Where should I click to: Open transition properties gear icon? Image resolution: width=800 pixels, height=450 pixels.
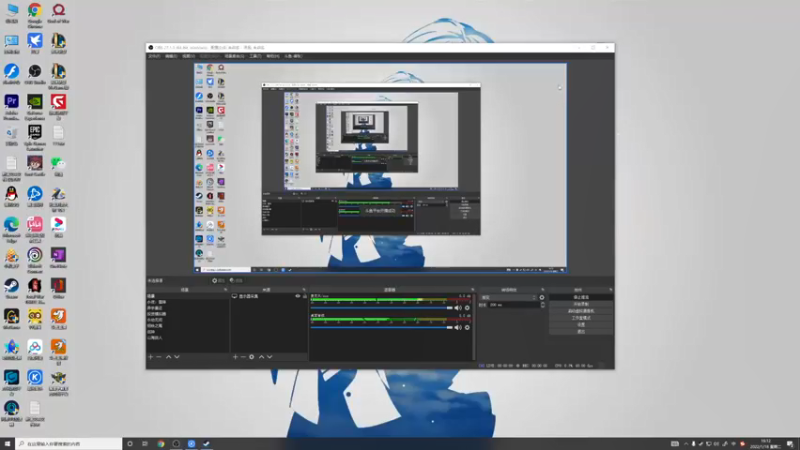point(542,297)
